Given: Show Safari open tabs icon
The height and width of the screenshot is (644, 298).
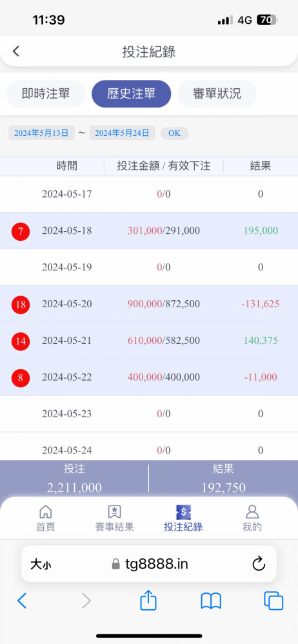Looking at the screenshot, I should (273, 601).
